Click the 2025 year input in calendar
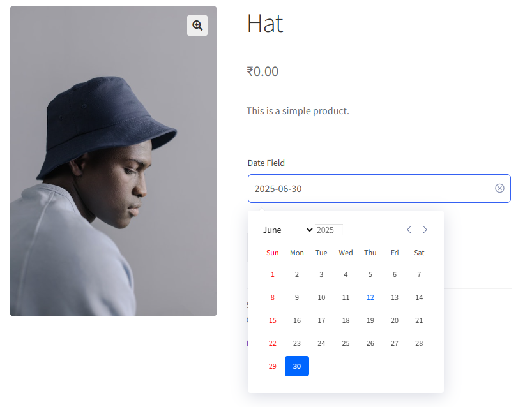 click(329, 230)
